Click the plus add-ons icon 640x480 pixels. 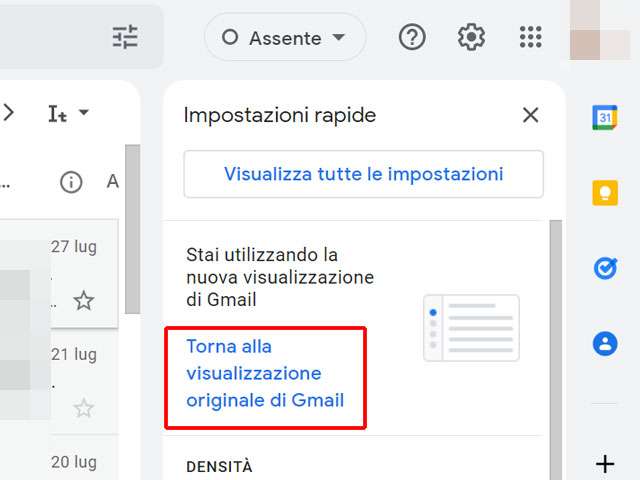point(605,464)
